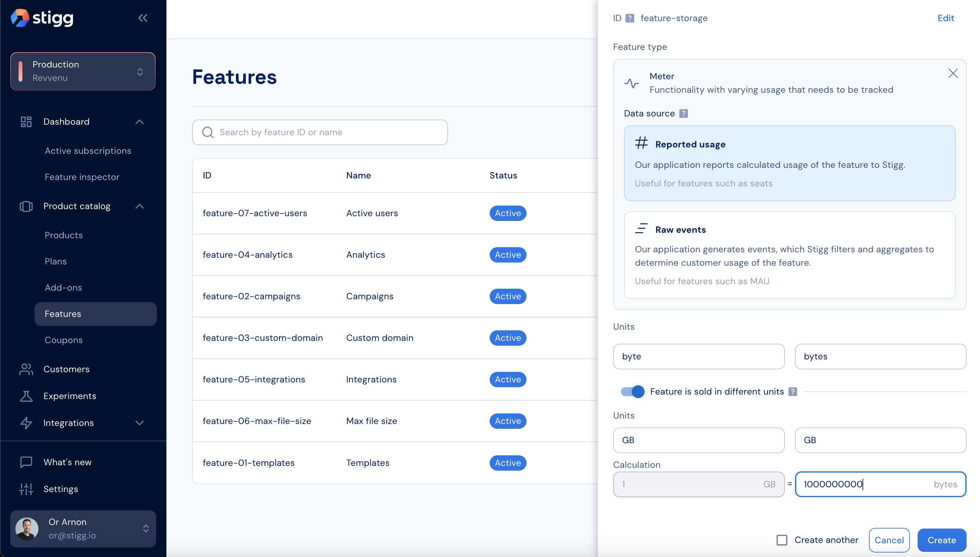The image size is (980, 557).
Task: Click the Edit link next to feature ID
Action: (945, 18)
